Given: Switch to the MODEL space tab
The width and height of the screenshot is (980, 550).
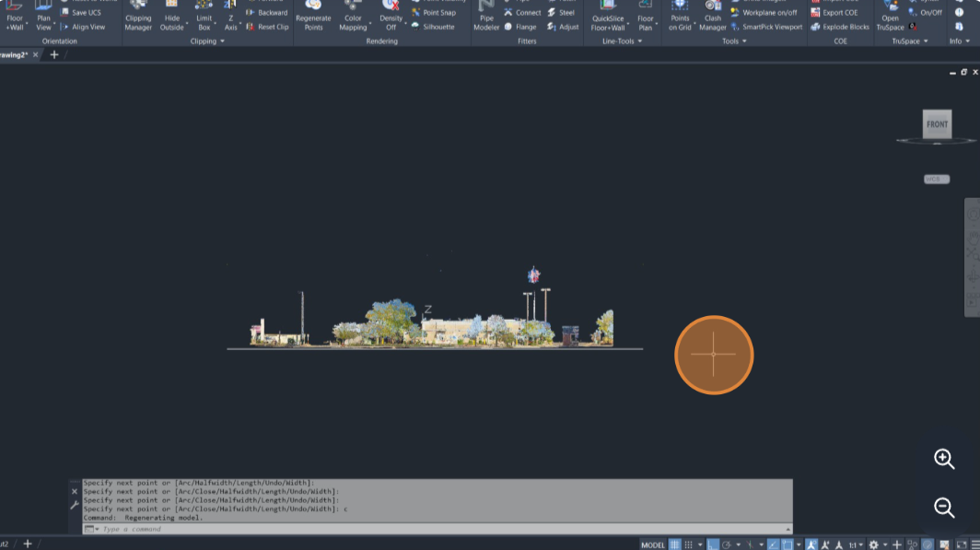Looking at the screenshot, I should [x=652, y=544].
